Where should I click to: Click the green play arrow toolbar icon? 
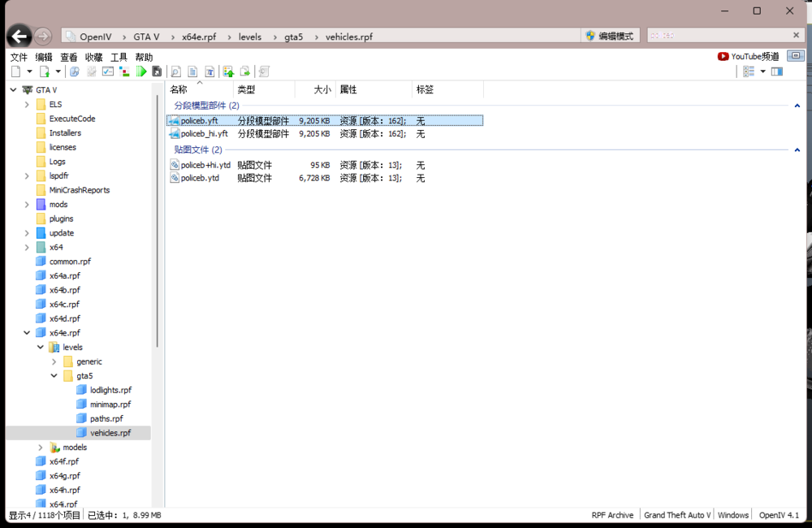coord(141,71)
